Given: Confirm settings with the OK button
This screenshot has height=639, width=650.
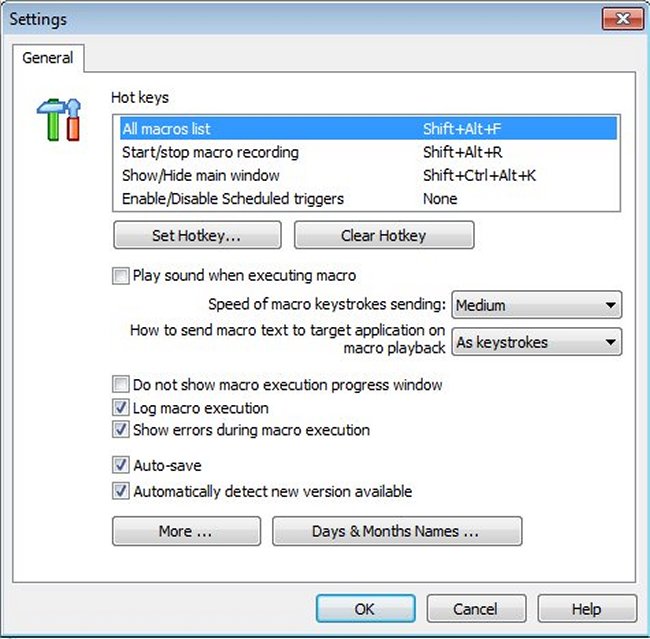Looking at the screenshot, I should coord(365,609).
